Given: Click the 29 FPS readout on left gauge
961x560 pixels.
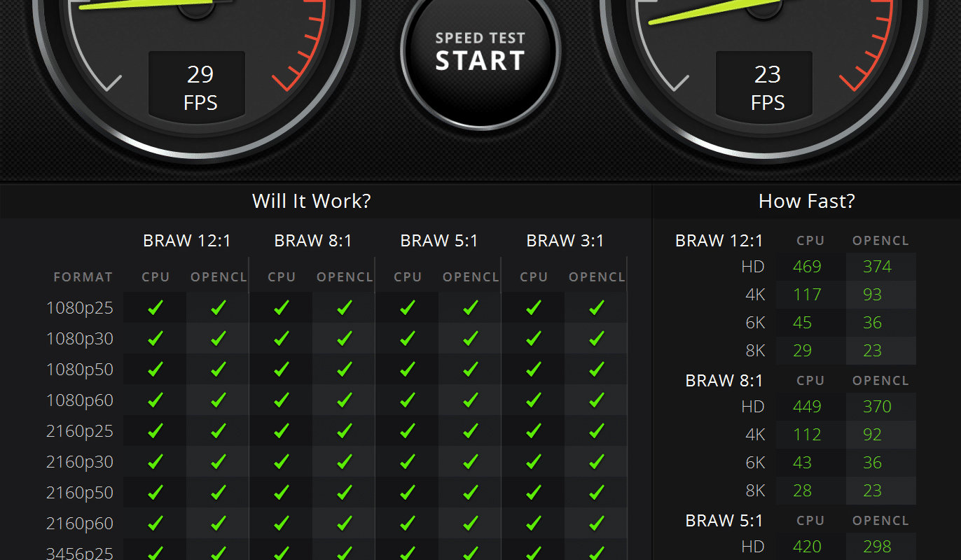Looking at the screenshot, I should (200, 87).
